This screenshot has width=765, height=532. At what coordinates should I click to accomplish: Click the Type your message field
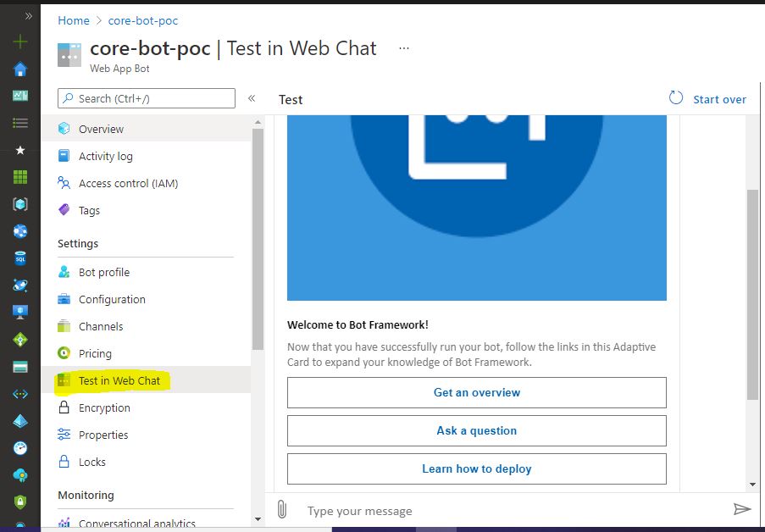(424, 510)
